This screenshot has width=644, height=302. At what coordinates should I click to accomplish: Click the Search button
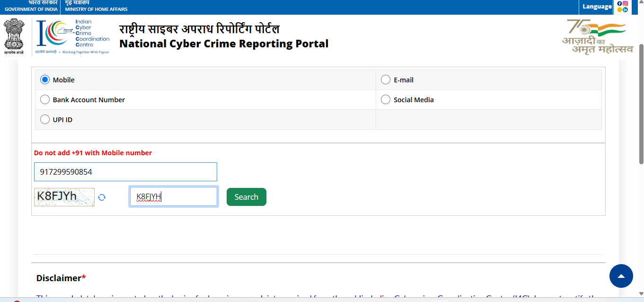coord(246,197)
